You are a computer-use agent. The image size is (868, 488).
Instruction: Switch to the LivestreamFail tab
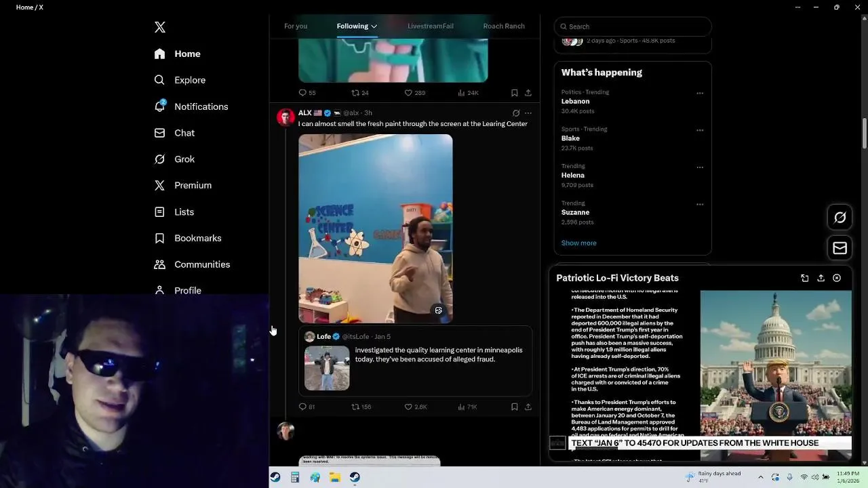tap(431, 26)
